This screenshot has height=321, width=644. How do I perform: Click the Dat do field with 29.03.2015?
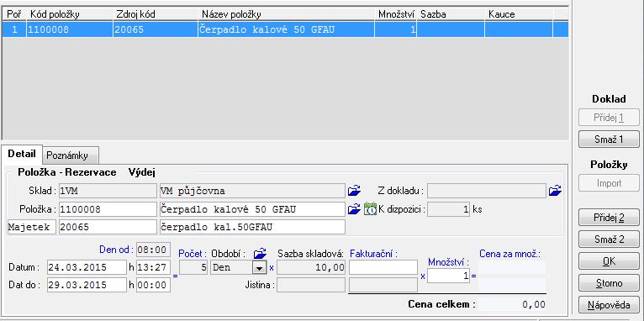tap(87, 285)
